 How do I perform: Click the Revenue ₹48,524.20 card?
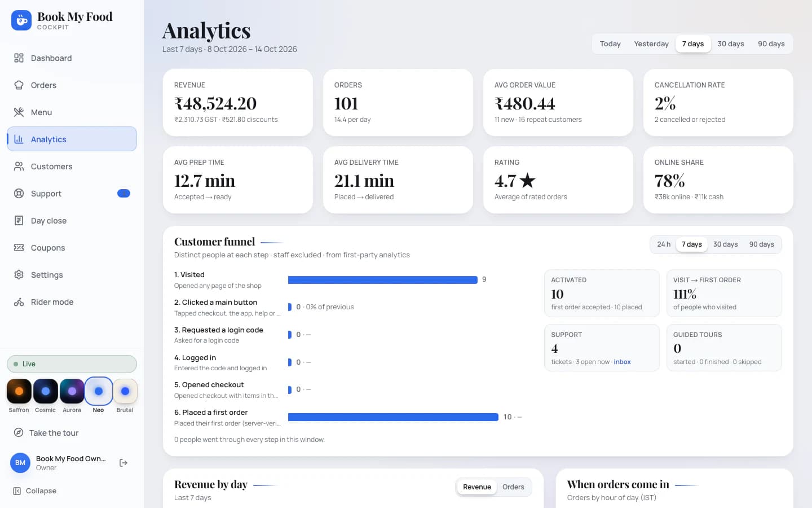238,103
